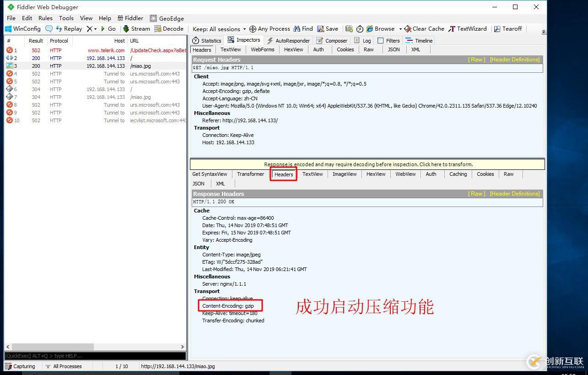Toggle the Decode option

coord(169,29)
